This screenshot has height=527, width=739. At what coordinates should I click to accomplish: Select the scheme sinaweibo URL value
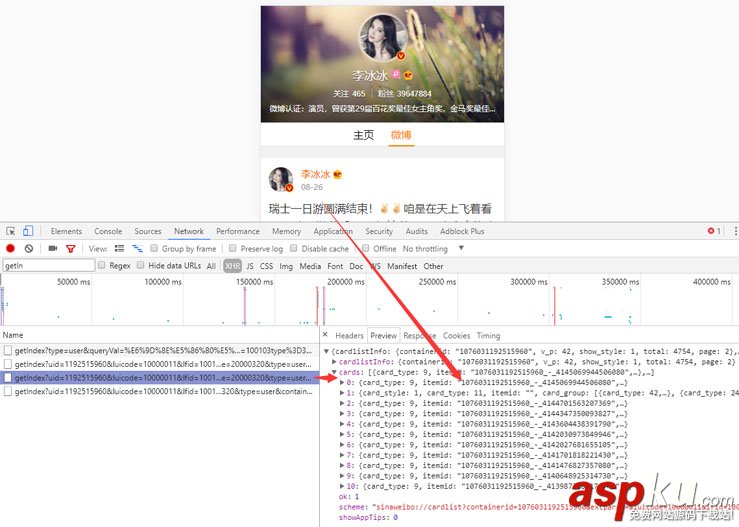(x=555, y=507)
